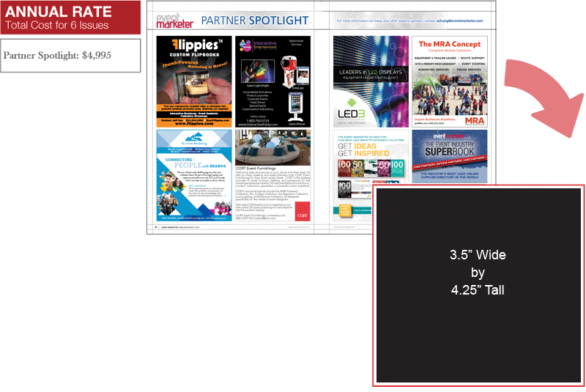The height and width of the screenshot is (392, 586).
Task: Open the Connecting People with Brands ad
Action: [x=194, y=175]
